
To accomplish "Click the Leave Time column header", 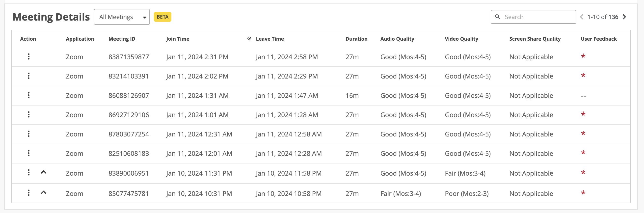I will click(x=270, y=39).
